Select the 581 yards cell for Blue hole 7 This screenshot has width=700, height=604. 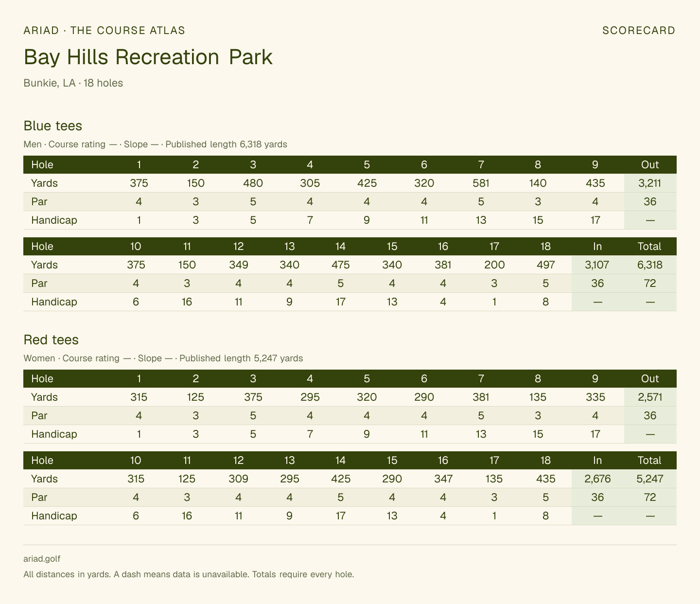pyautogui.click(x=481, y=183)
